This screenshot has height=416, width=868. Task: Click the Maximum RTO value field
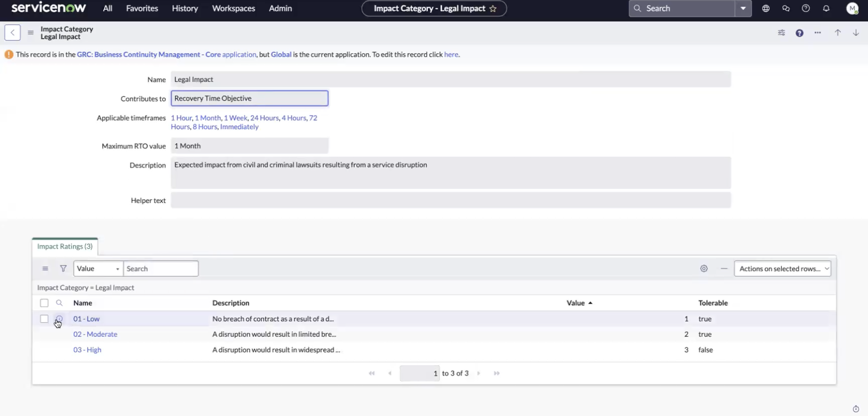[250, 146]
